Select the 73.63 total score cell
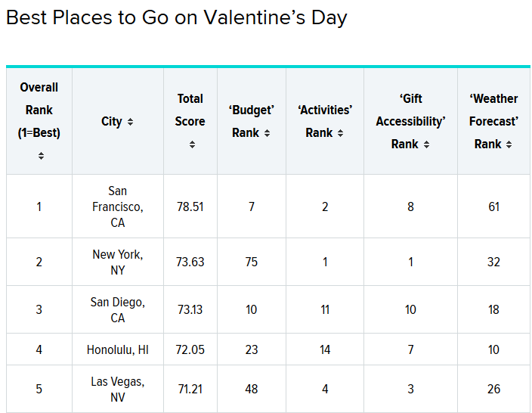The height and width of the screenshot is (413, 532). pos(190,262)
